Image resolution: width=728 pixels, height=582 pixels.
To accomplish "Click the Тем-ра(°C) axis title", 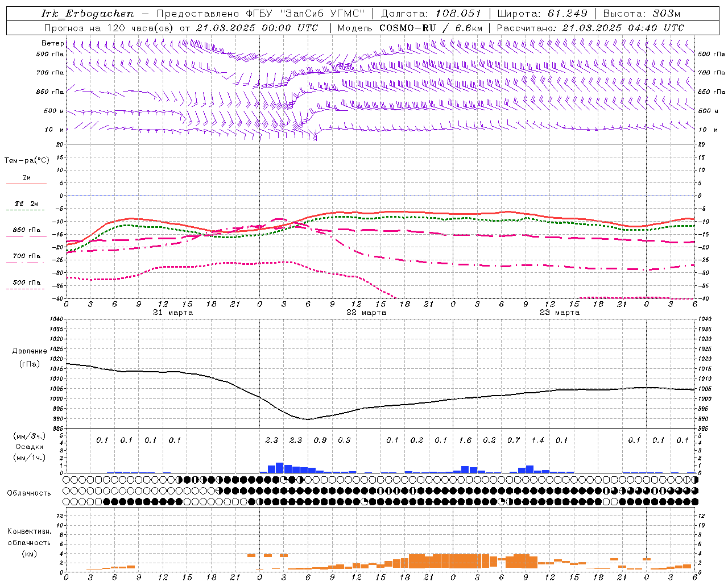I will [26, 161].
